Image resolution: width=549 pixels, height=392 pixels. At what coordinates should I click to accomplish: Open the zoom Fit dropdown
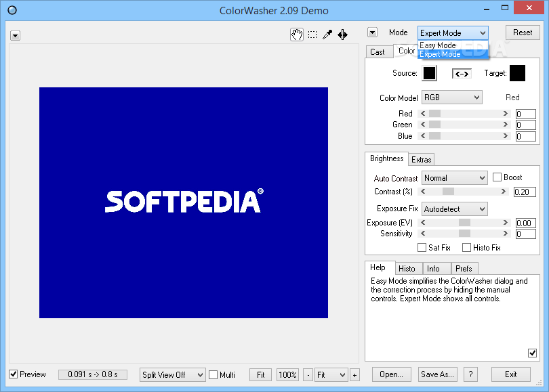[x=331, y=375]
